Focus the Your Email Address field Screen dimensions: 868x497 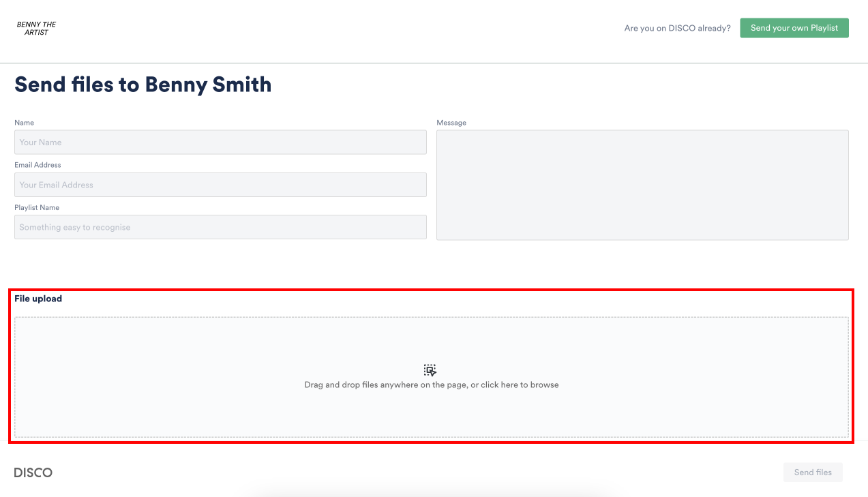point(220,185)
